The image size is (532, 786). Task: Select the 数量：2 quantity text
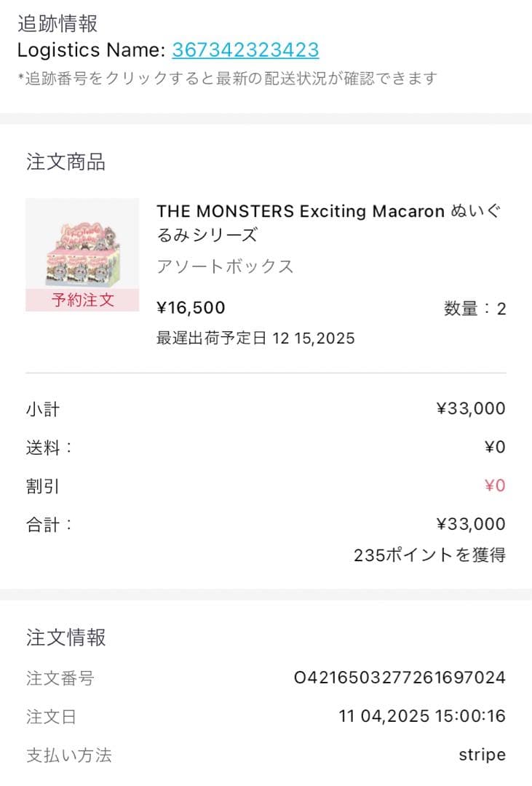point(472,308)
